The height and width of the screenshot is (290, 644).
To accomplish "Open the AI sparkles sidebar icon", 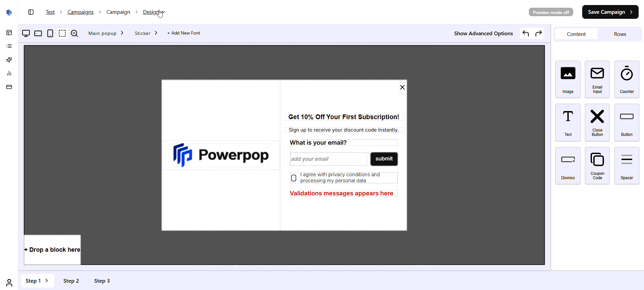I will pyautogui.click(x=9, y=60).
